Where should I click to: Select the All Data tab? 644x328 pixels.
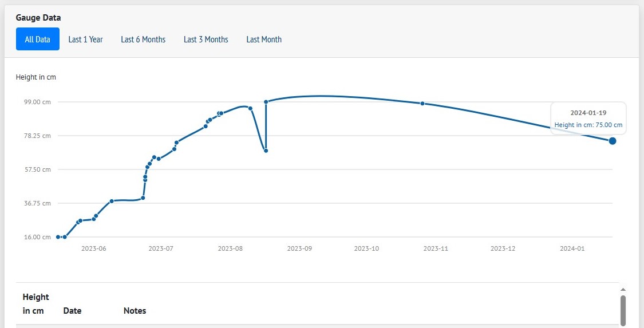click(x=37, y=39)
